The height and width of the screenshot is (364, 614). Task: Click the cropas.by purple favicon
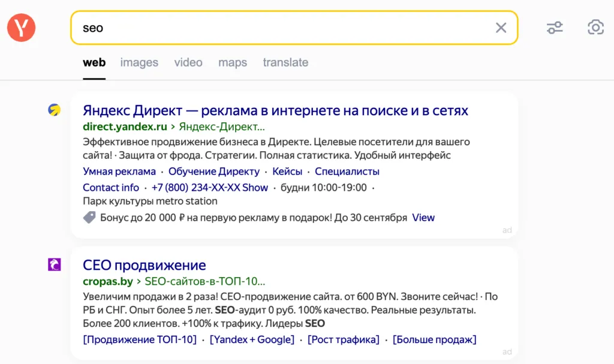point(55,264)
